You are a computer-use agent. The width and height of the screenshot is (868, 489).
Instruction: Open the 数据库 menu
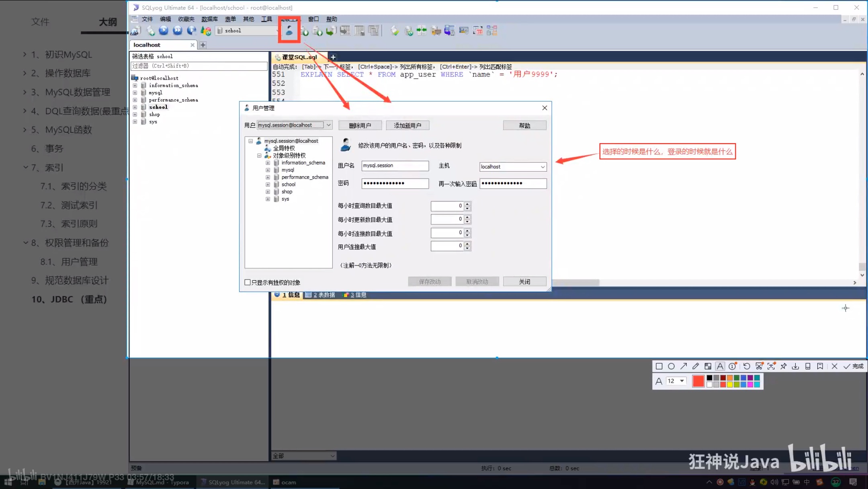[x=209, y=19]
